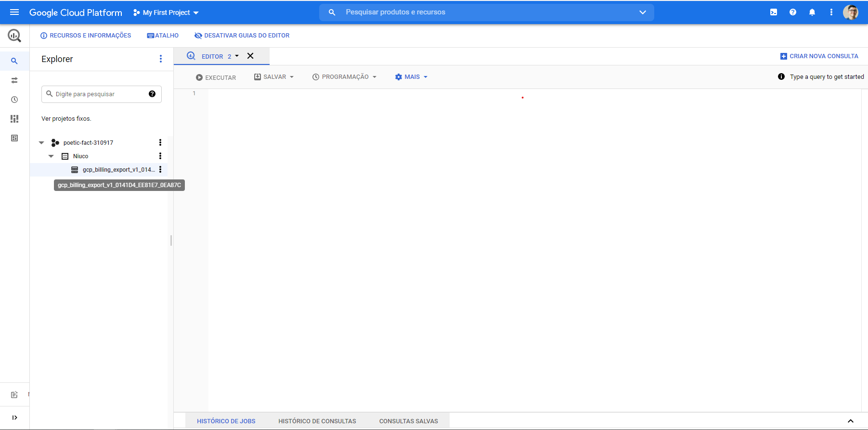
Task: Open the BI Engine icon in sidebar
Action: tap(14, 138)
